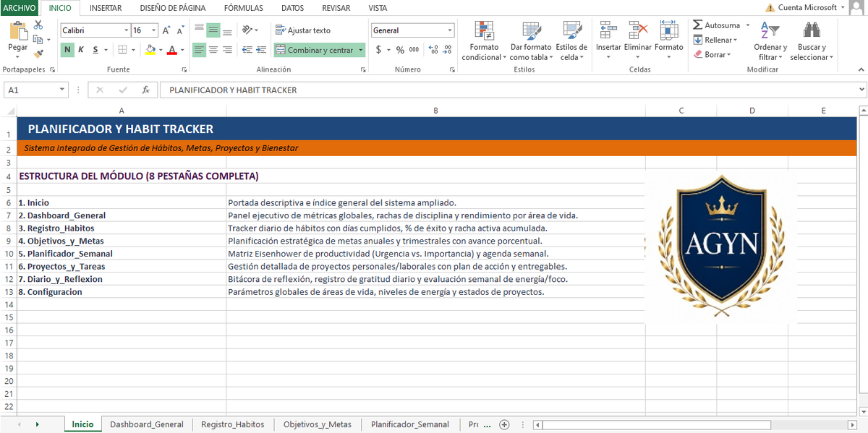This screenshot has width=868, height=433.
Task: Open Buscar y seleccionar menu
Action: tap(812, 41)
